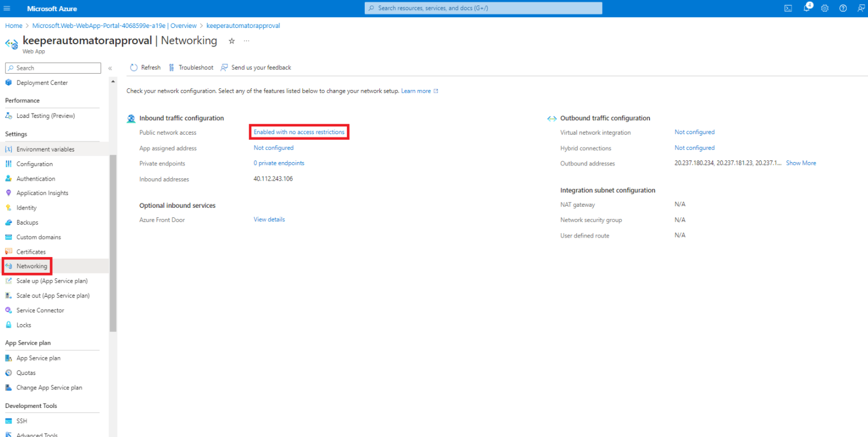Click the help question mark icon
This screenshot has width=868, height=437.
[x=843, y=8]
